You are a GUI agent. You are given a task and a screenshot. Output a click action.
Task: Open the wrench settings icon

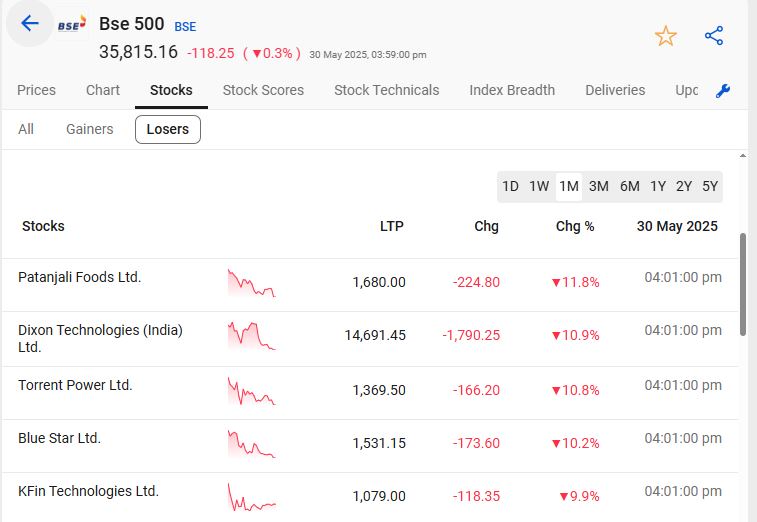click(724, 91)
